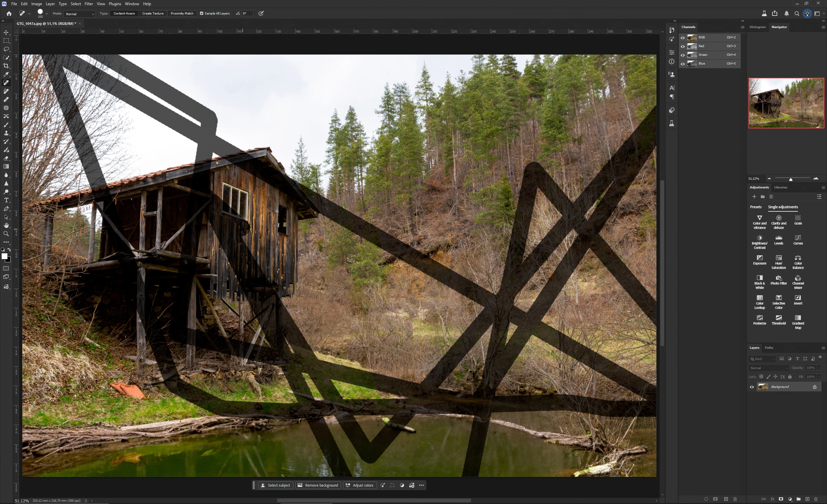Screen dimensions: 827x504
Task: Toggle Sample All Layers checkbox
Action: tap(202, 14)
